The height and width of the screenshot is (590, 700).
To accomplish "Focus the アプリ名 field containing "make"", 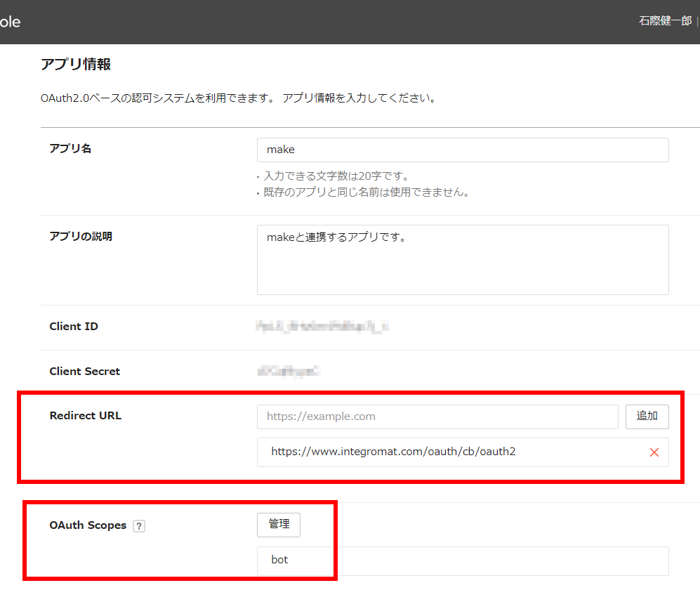I will pos(462,150).
